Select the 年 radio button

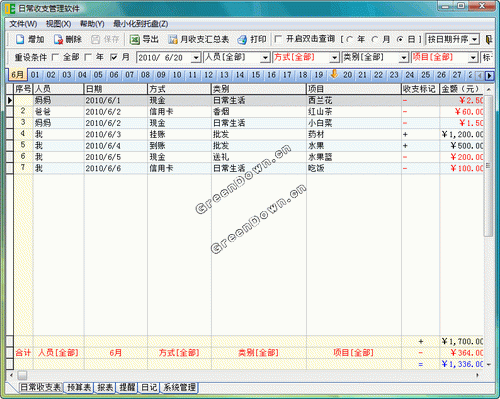(x=349, y=39)
